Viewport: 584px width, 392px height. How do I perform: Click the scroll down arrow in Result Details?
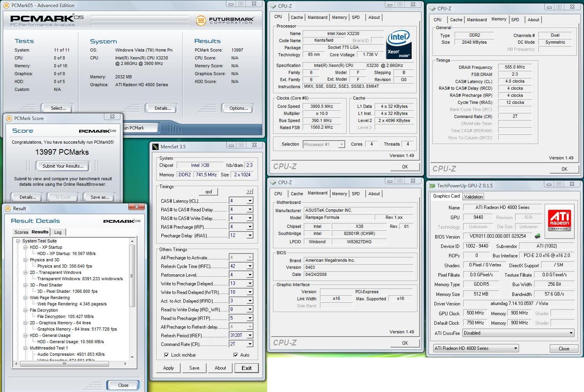(132, 357)
